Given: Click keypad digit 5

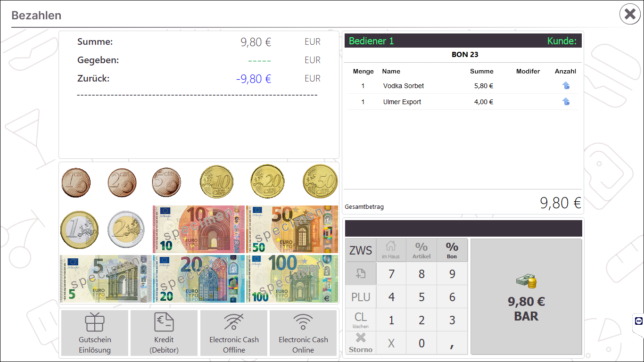Looking at the screenshot, I should click(421, 297).
